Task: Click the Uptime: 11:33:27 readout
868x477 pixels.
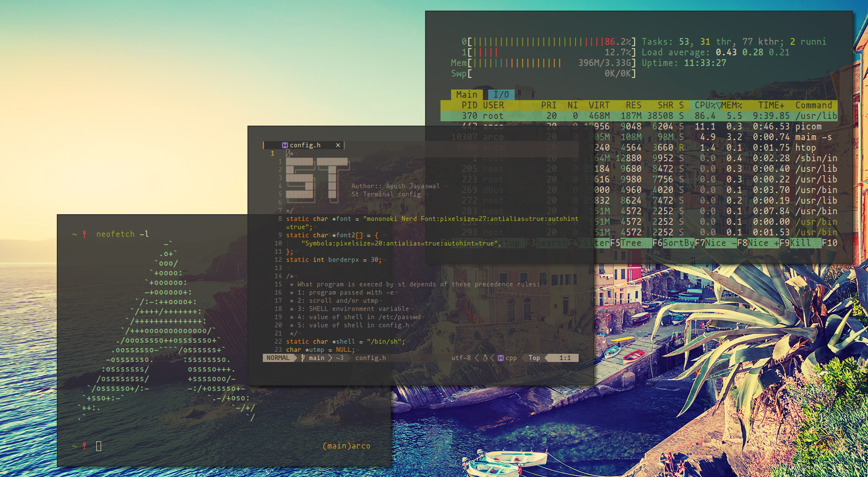Action: (684, 63)
